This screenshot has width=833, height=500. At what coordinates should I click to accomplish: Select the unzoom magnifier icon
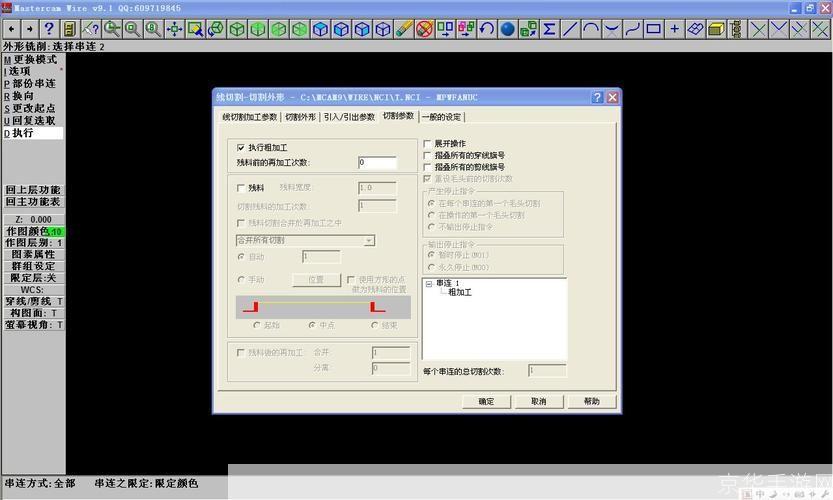coord(132,29)
